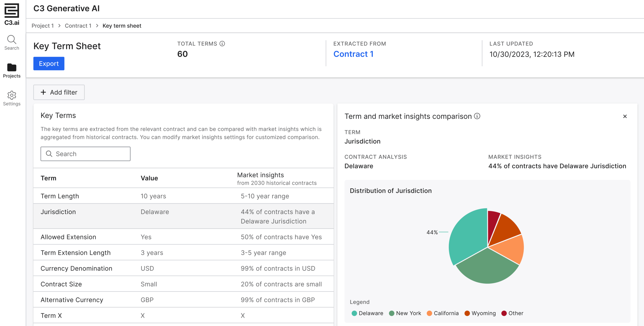Select the Allowed Extension row
Image resolution: width=644 pixels, height=326 pixels.
tap(183, 237)
